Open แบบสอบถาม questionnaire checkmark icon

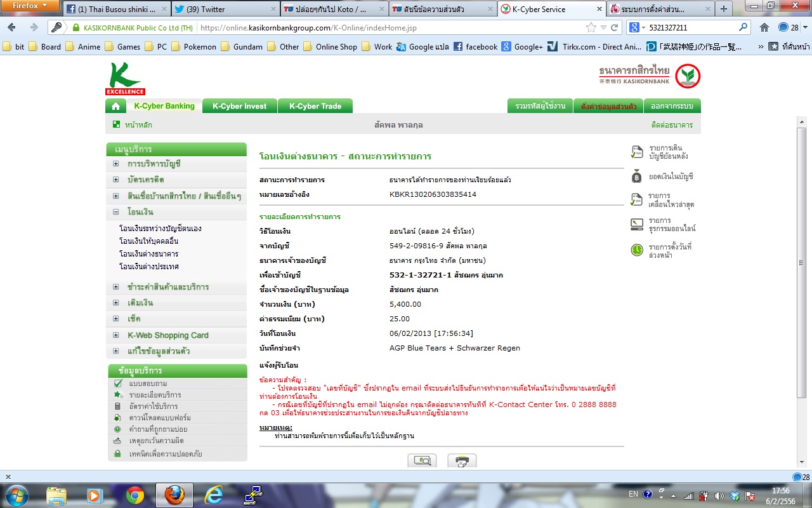117,384
